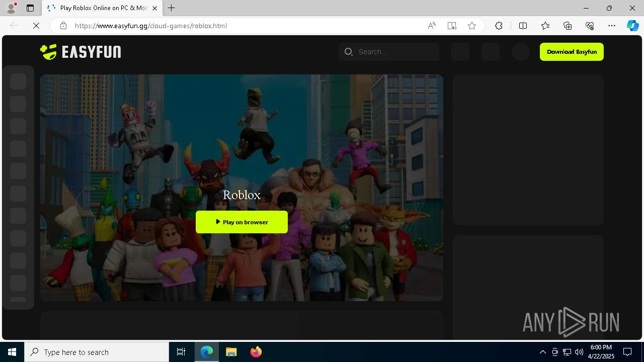Open the Favorites list
Viewport: 644px width, 362px height.
545,26
